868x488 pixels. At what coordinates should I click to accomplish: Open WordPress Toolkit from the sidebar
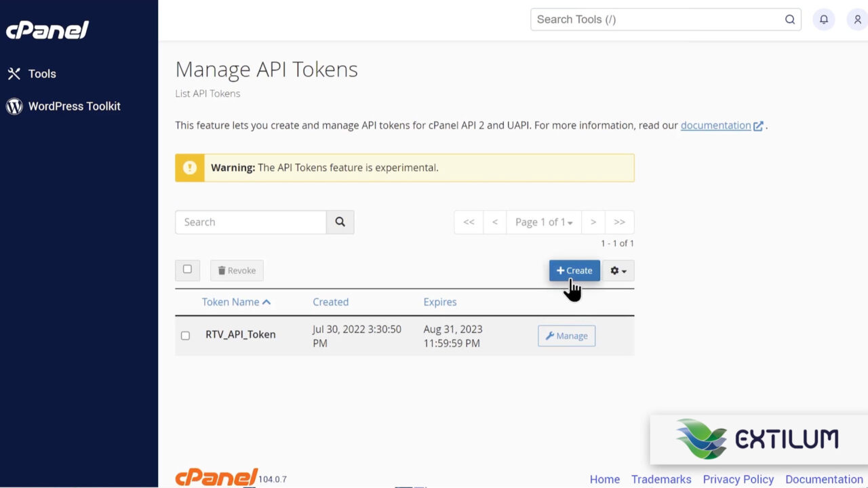74,106
